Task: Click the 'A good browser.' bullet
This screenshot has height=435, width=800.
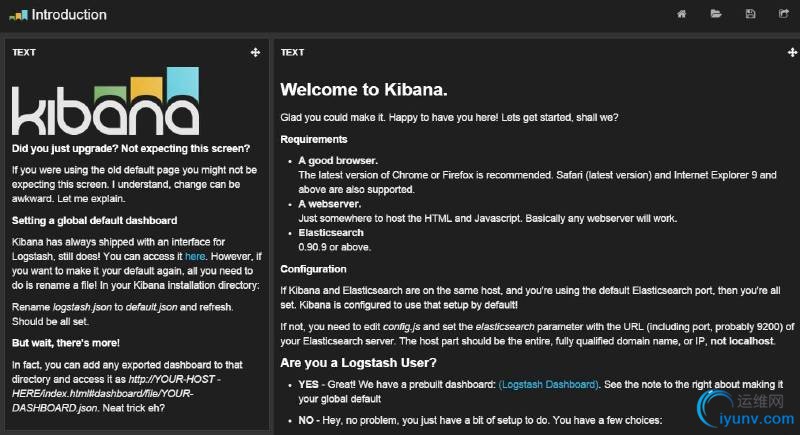Action: tap(338, 160)
